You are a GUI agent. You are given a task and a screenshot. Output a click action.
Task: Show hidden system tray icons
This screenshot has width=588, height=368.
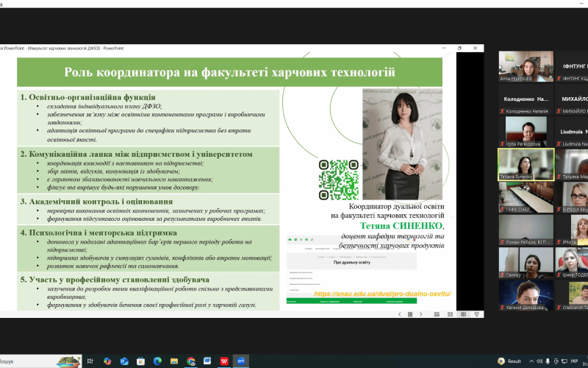click(x=531, y=361)
